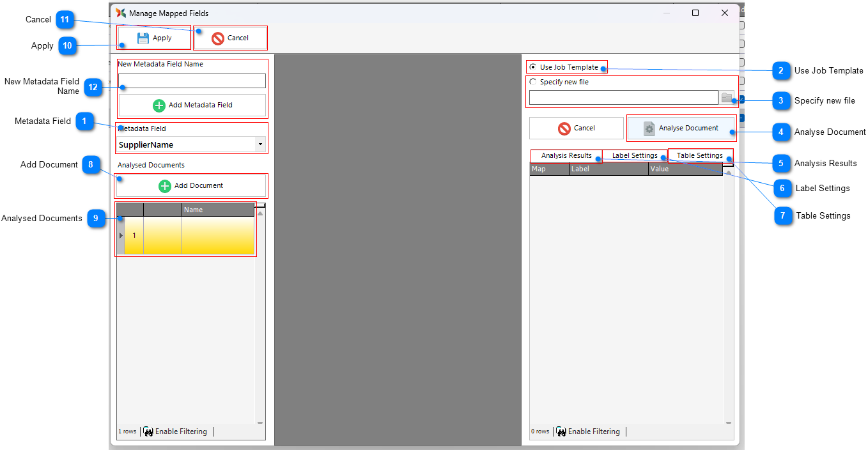Click the green plus Add Document icon
This screenshot has height=450, width=868.
point(165,186)
